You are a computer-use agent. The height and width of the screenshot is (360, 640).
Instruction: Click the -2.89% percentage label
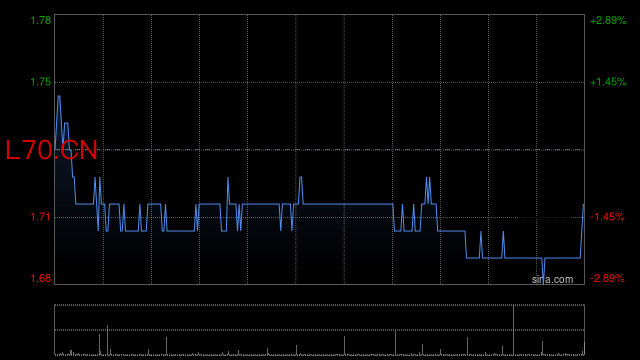coord(607,278)
